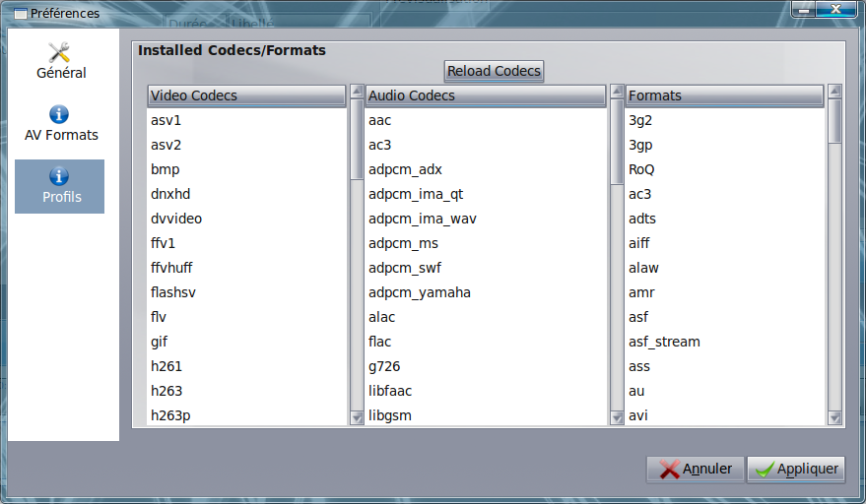
Task: Select ass format
Action: click(724, 366)
